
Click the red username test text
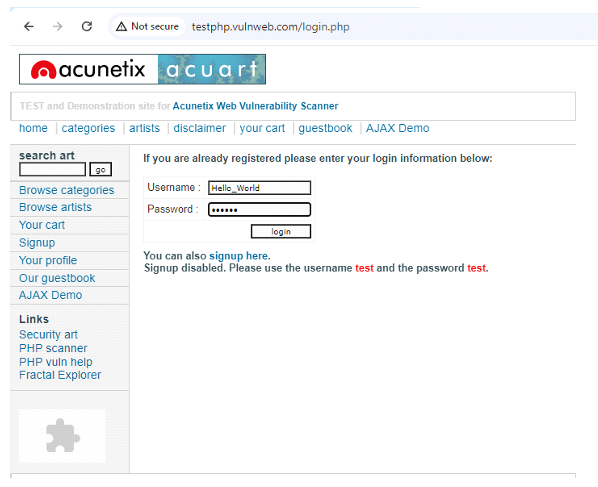click(x=364, y=268)
